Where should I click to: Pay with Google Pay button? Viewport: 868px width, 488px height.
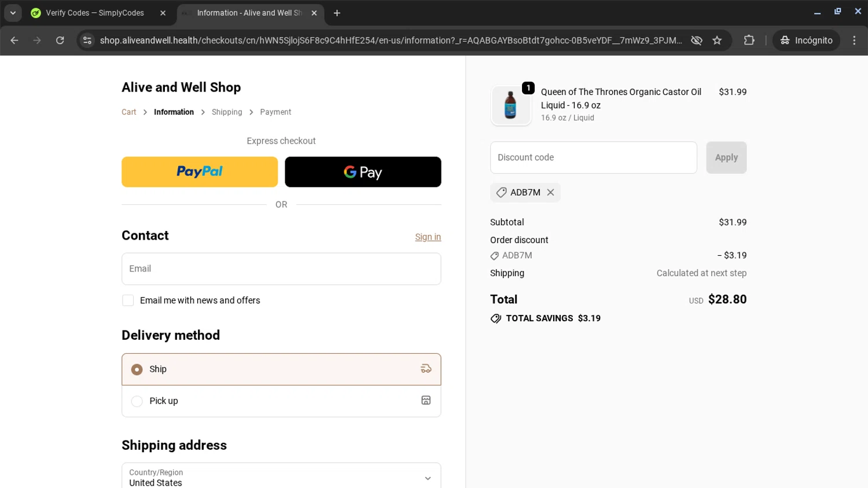coord(363,172)
